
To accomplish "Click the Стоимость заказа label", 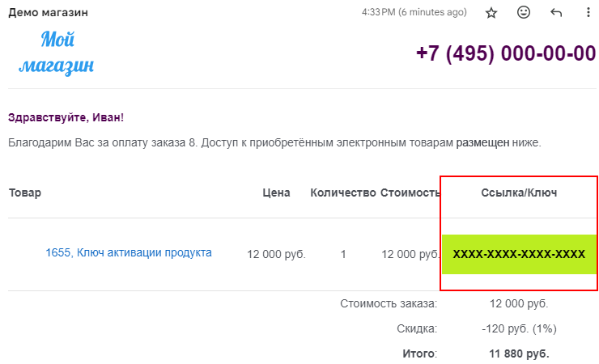I will pyautogui.click(x=389, y=303).
